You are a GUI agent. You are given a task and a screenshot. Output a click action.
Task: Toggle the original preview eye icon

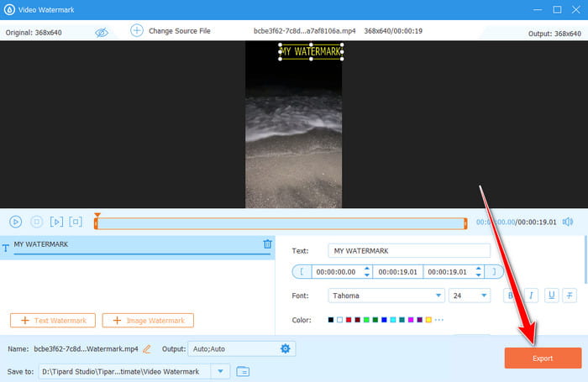[102, 33]
